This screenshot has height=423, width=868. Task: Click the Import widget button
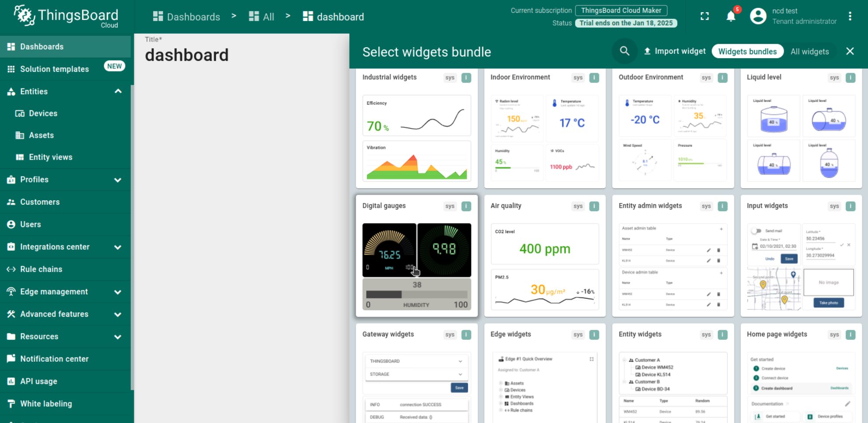(674, 51)
